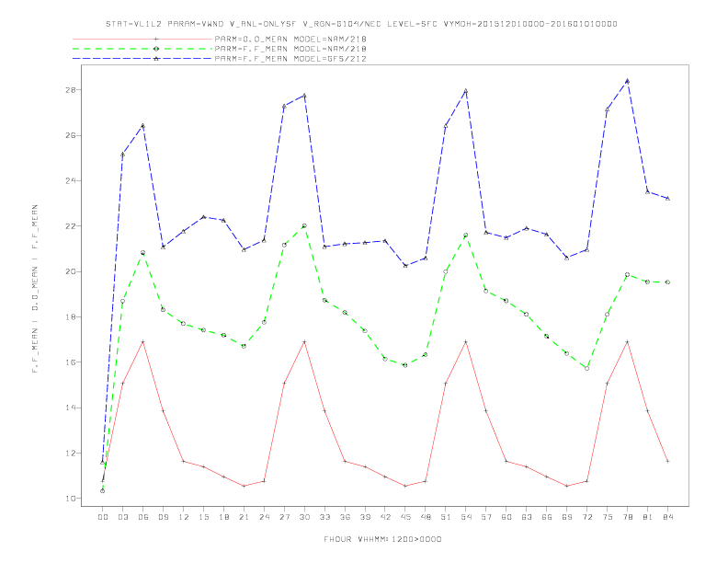This screenshot has height=563, width=728.
Task: Click x-axis forecast hour label 27
Action: point(284,517)
